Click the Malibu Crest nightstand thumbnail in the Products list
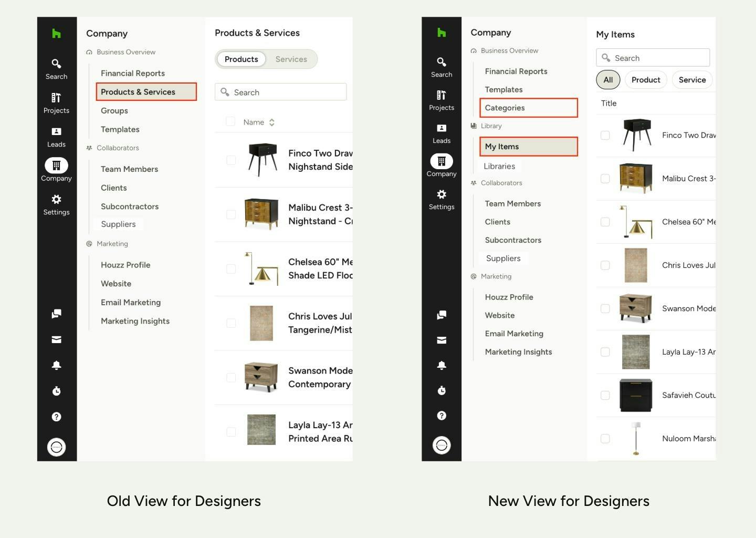The image size is (756, 538). point(261,214)
